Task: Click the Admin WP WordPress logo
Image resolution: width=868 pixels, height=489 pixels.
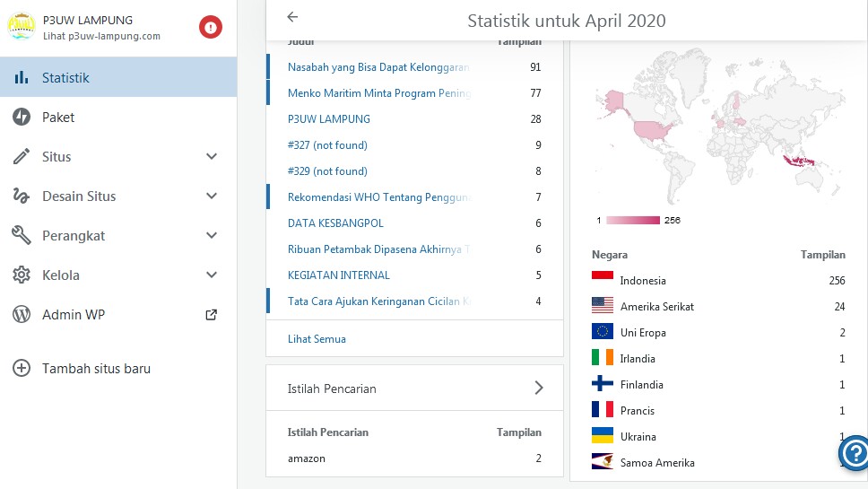Action: (x=22, y=315)
